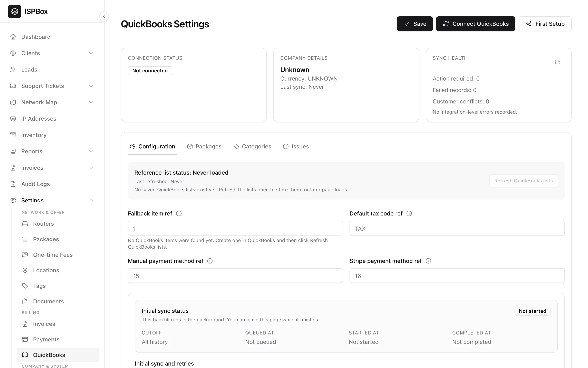
Task: Click the Save button
Action: 414,24
